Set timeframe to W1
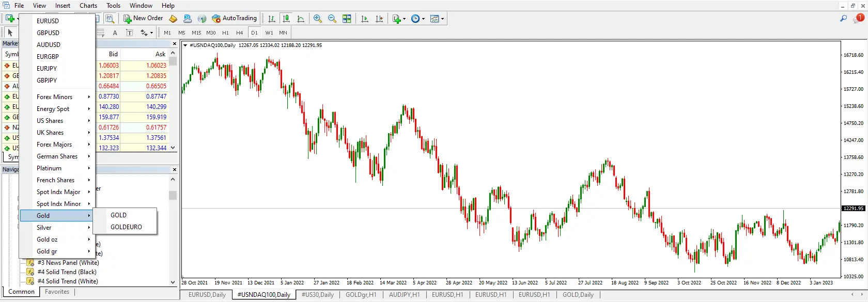Screen dimensions: 868x302 coord(269,33)
